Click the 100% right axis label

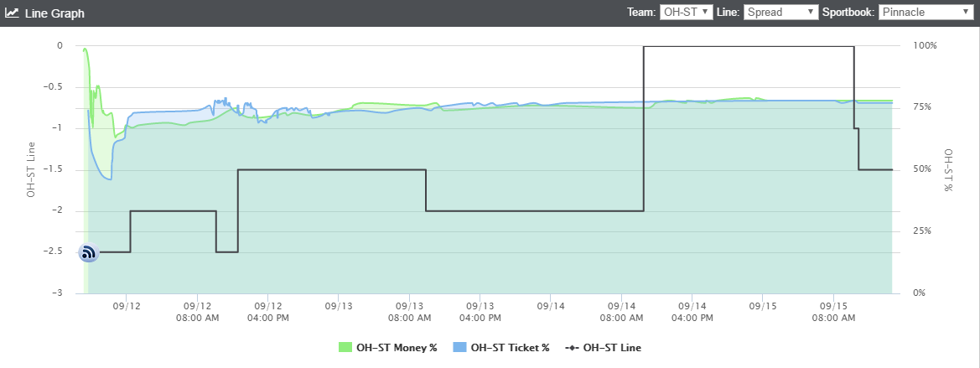coord(925,46)
